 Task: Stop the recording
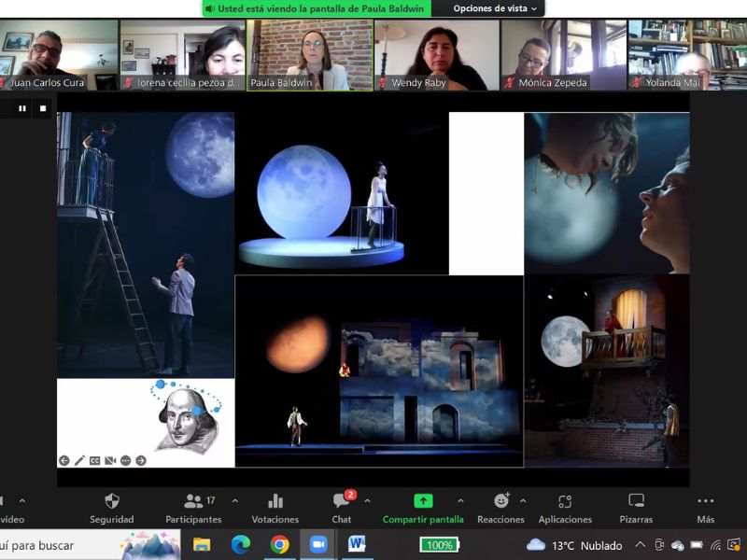(43, 108)
